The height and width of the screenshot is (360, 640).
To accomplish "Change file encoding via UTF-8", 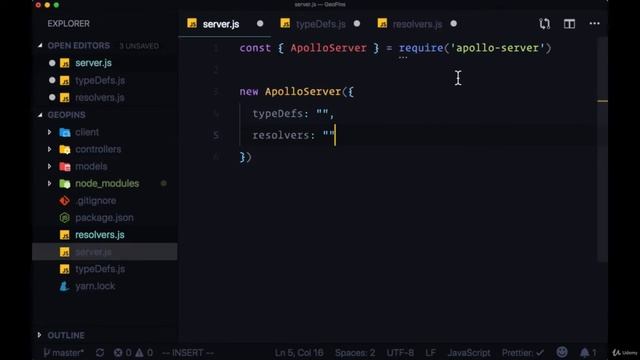I will [x=400, y=353].
